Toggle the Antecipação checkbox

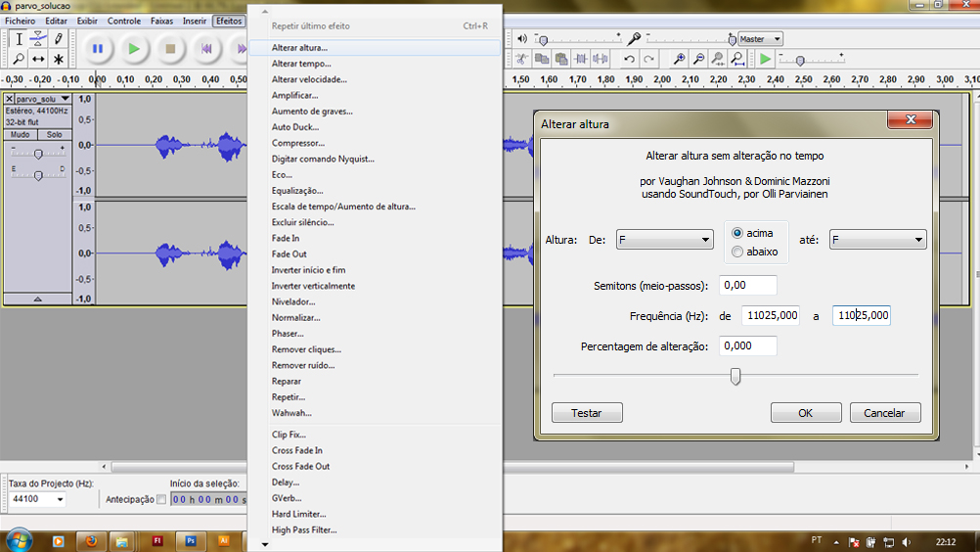tap(161, 499)
